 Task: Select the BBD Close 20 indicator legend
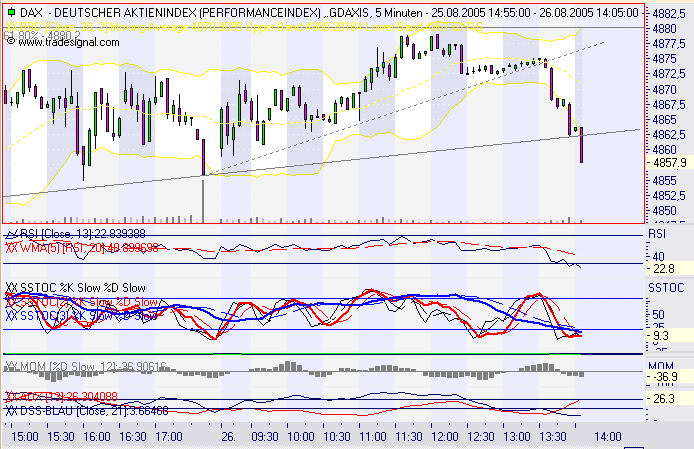point(243,27)
